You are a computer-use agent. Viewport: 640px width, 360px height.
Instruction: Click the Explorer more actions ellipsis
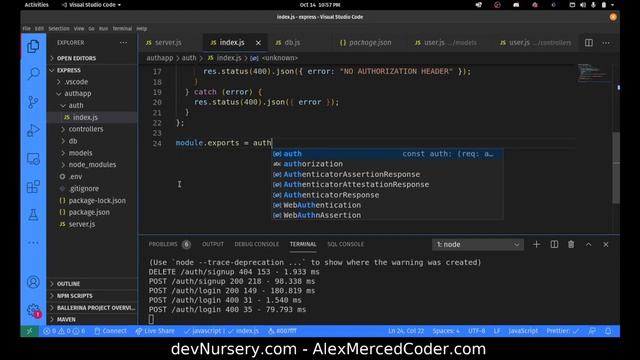[x=123, y=42]
